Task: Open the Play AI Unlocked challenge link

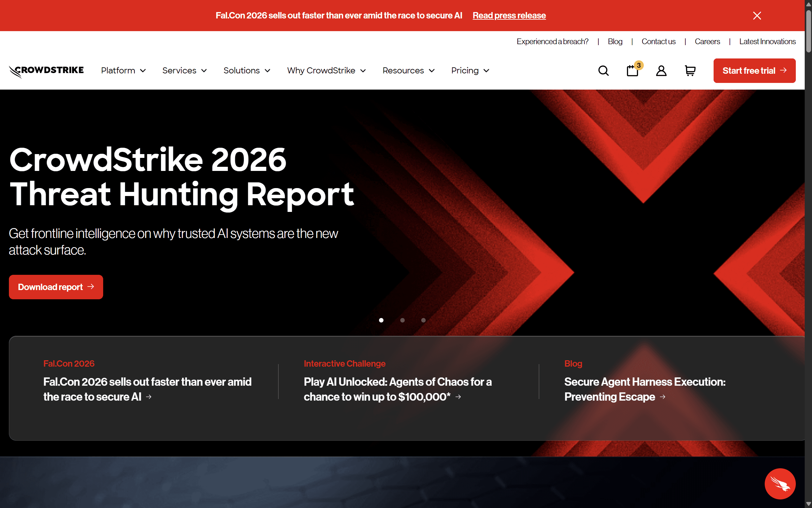Action: (x=397, y=389)
